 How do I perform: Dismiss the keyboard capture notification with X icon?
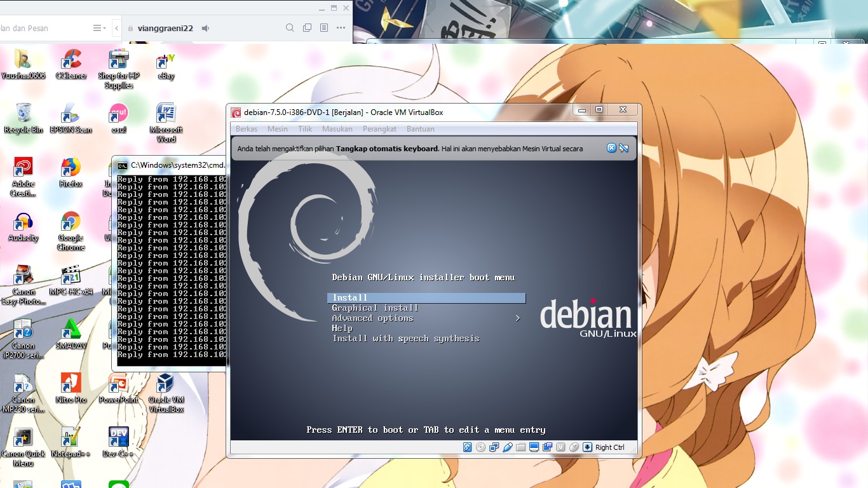[611, 148]
